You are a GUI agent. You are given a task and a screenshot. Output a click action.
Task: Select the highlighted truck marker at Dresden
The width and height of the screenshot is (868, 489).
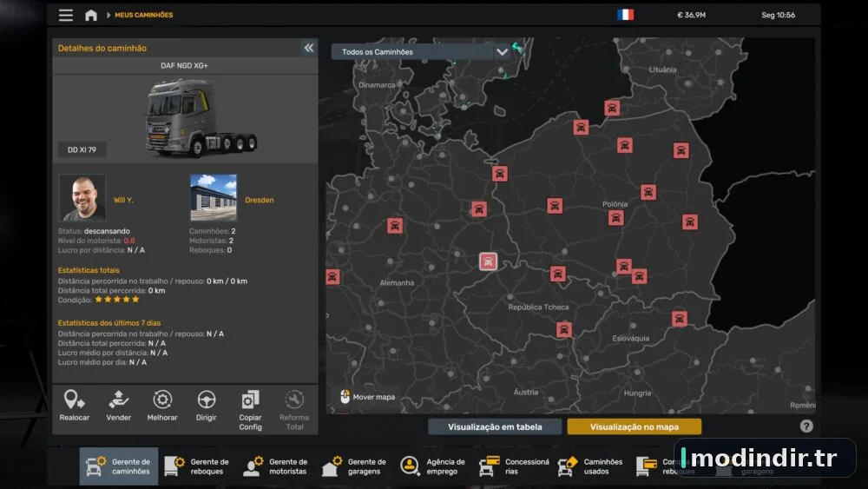coord(488,261)
